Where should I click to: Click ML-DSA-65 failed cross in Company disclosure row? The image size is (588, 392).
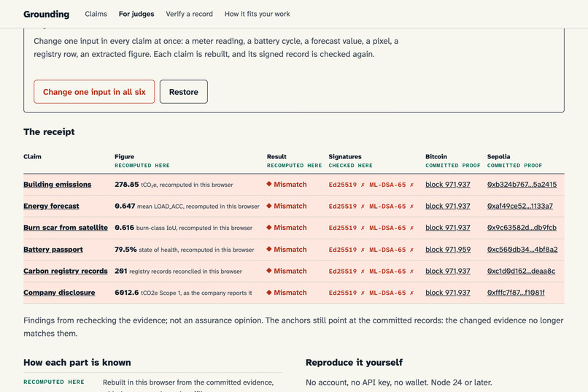pos(411,293)
